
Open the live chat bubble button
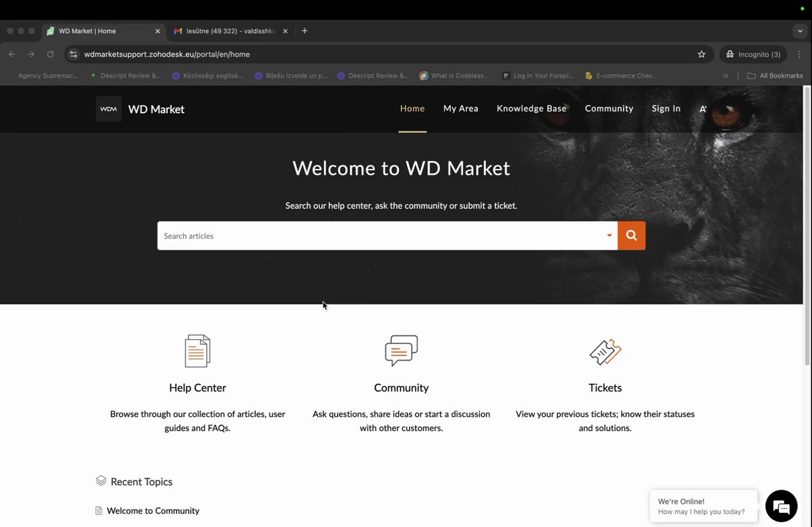781,506
